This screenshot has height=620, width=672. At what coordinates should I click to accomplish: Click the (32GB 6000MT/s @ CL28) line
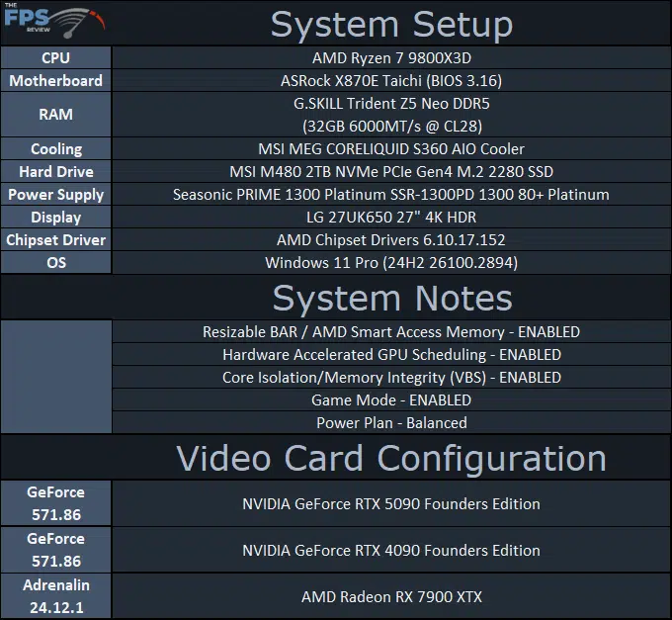click(x=392, y=126)
